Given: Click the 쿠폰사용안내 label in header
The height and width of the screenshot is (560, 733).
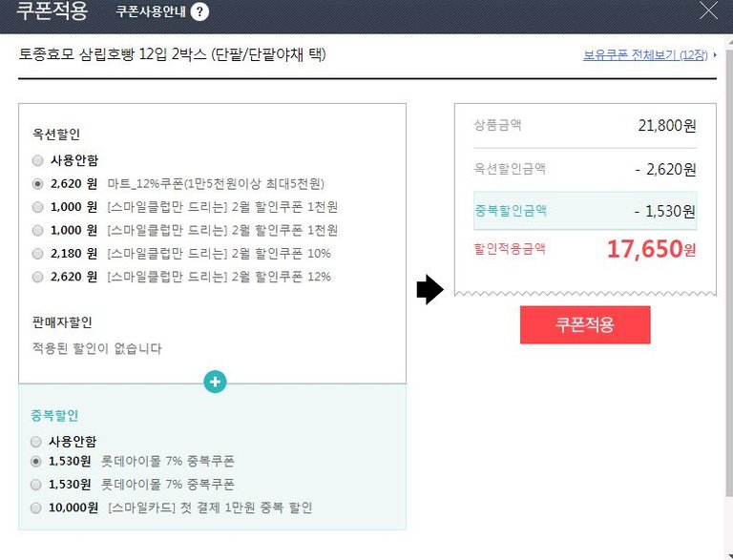Looking at the screenshot, I should (151, 11).
